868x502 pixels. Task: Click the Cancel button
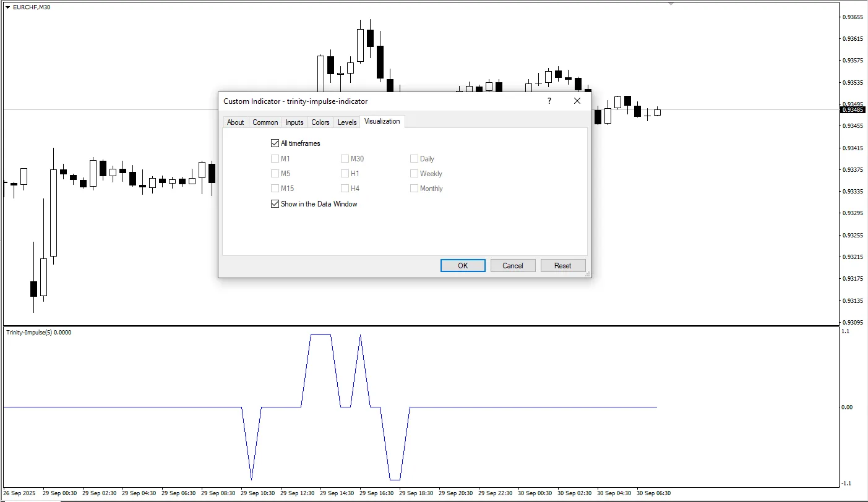click(x=513, y=266)
